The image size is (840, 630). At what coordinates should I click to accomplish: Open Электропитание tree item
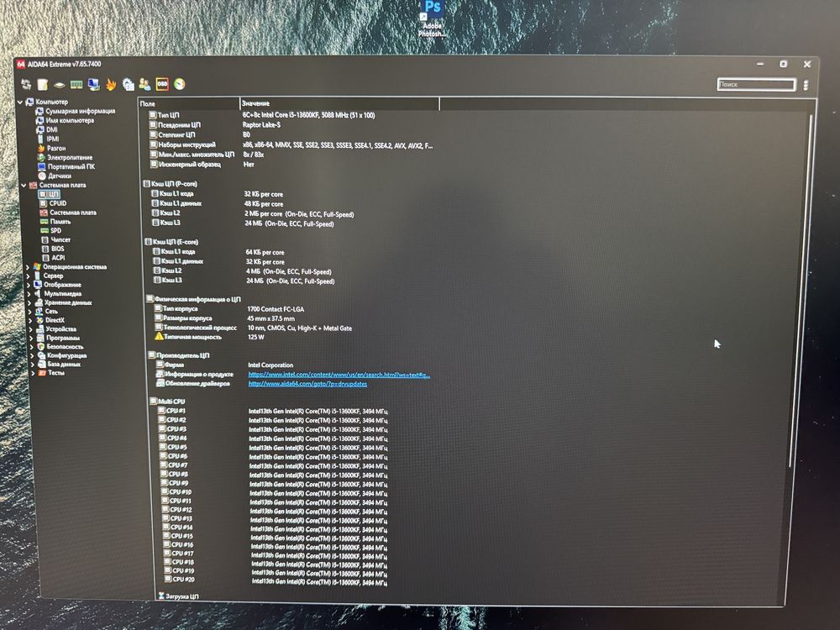click(65, 157)
